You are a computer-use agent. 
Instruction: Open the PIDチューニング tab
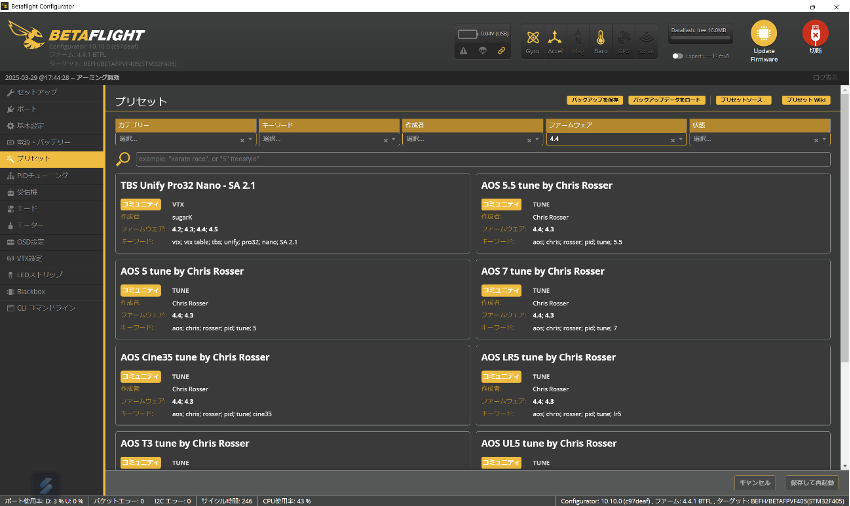point(51,176)
